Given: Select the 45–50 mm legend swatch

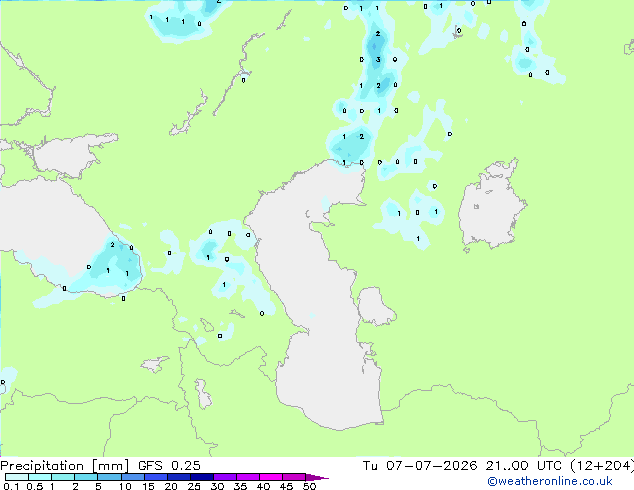Looking at the screenshot, I should (294, 477).
